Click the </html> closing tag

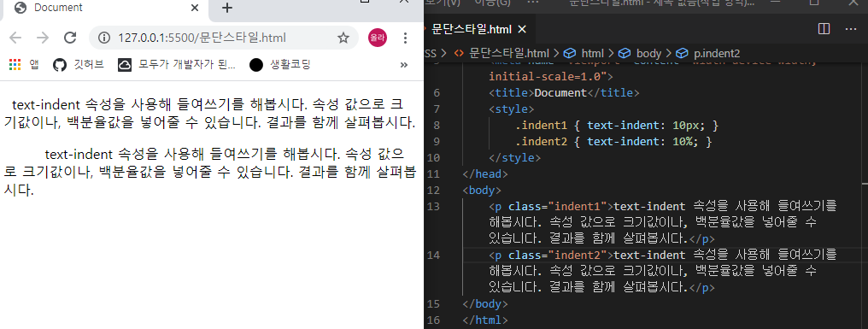(485, 320)
